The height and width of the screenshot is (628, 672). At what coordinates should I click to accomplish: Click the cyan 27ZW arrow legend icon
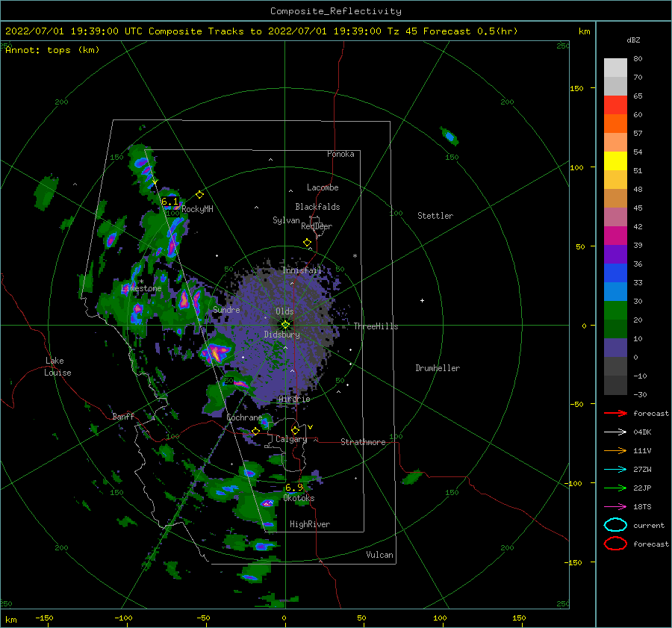point(615,470)
